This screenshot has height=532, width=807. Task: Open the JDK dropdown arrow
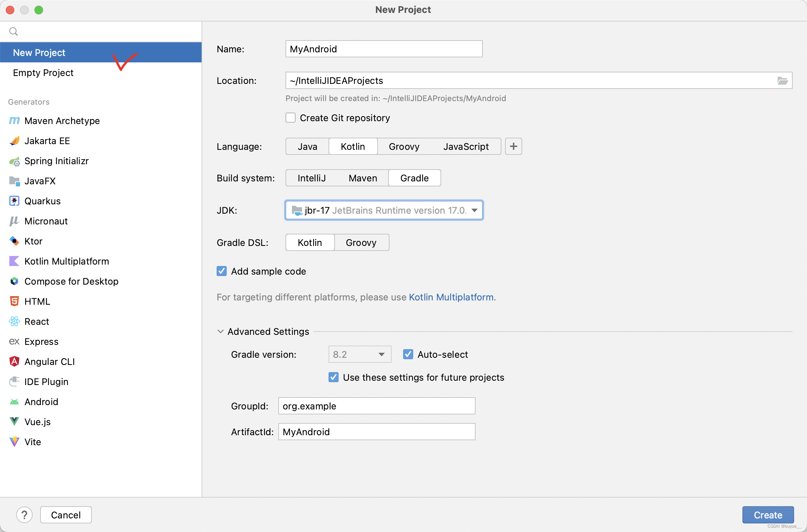point(475,210)
